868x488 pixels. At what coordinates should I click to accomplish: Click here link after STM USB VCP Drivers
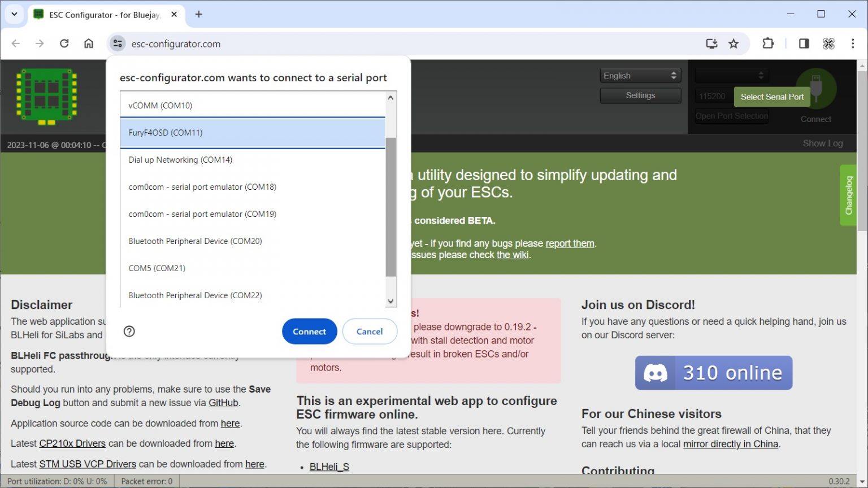[x=255, y=464]
